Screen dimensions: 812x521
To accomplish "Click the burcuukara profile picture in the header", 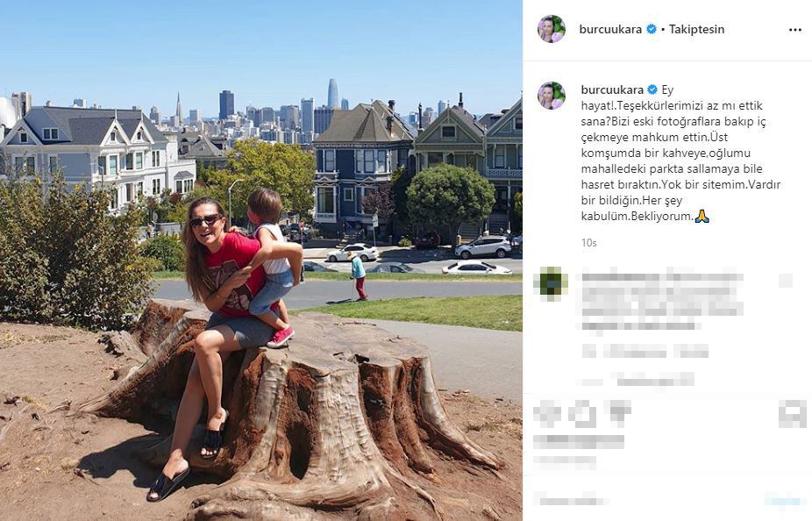I will [x=551, y=29].
